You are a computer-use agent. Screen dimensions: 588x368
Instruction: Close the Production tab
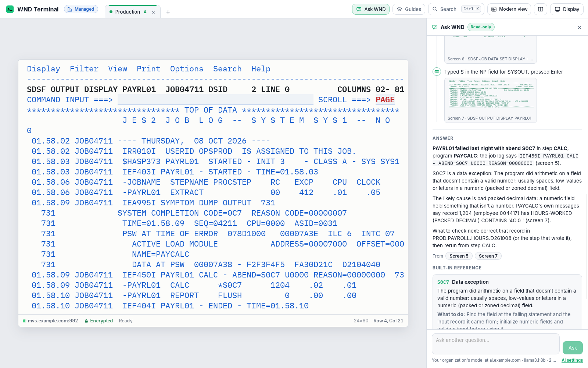pyautogui.click(x=153, y=12)
